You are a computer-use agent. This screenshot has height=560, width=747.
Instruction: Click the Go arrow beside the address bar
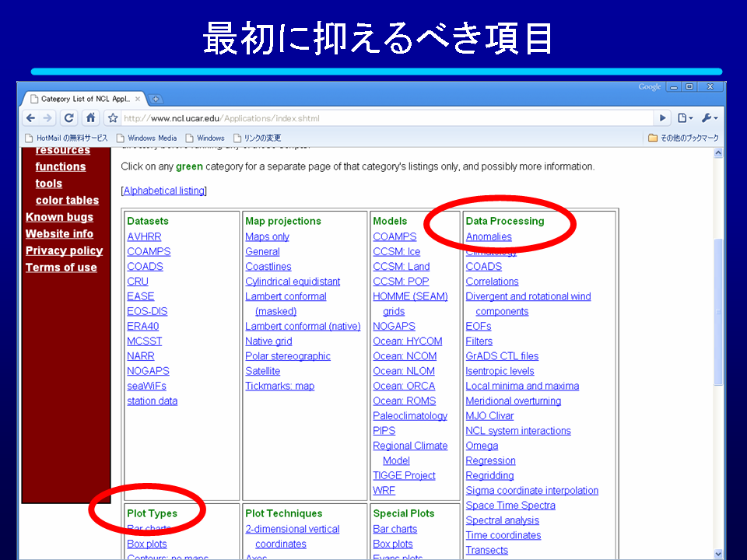(x=662, y=118)
